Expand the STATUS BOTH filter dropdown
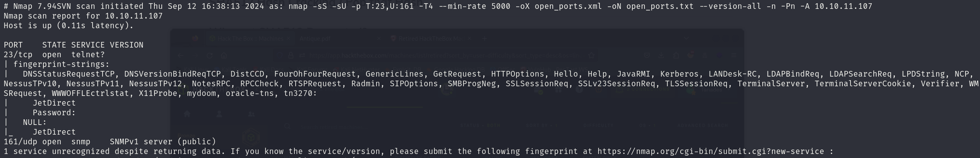Screen dimensions: 980x158 pos(480,125)
